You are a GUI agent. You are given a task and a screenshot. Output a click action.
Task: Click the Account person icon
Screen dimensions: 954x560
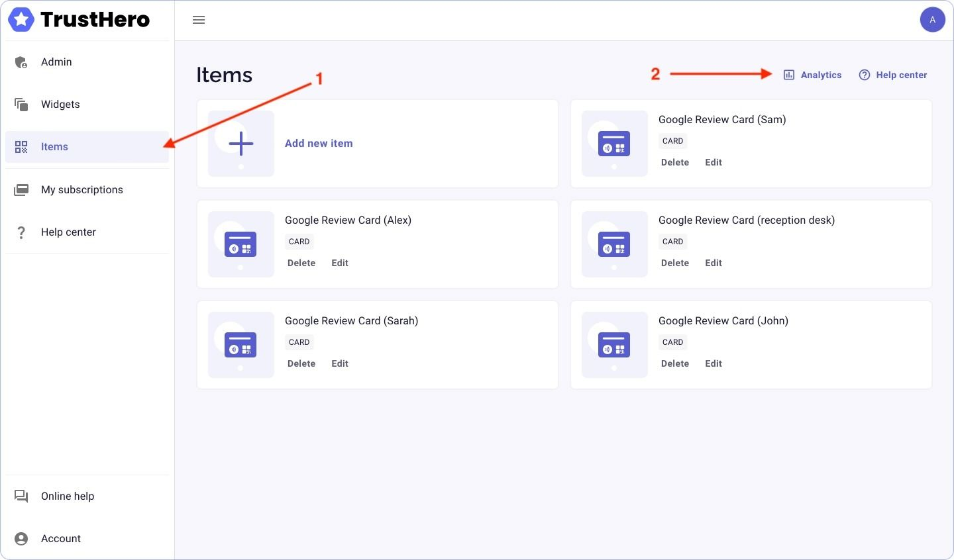21,539
